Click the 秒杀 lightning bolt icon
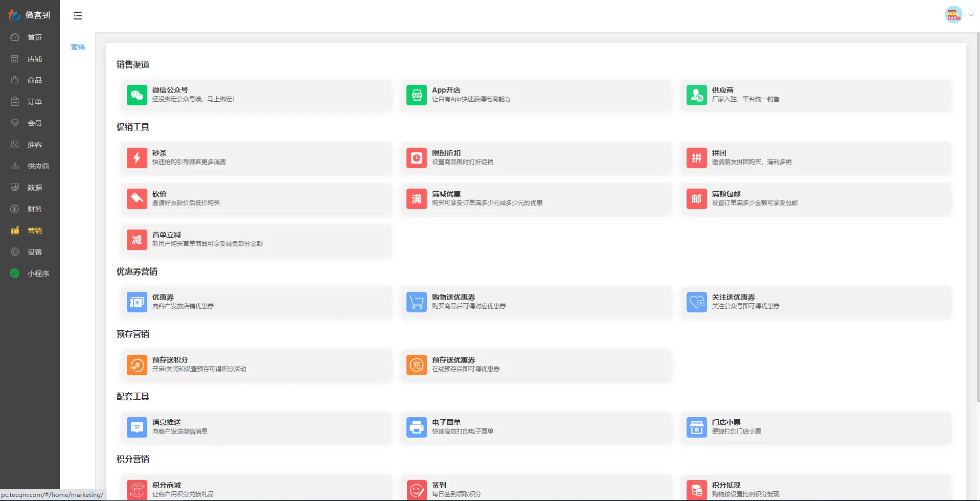The image size is (980, 501). pos(137,158)
